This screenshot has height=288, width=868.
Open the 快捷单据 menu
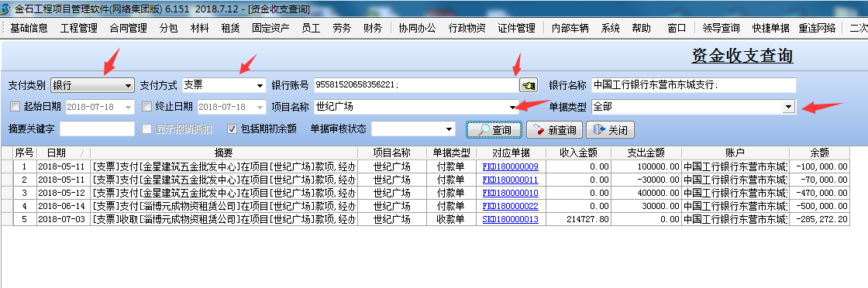770,28
